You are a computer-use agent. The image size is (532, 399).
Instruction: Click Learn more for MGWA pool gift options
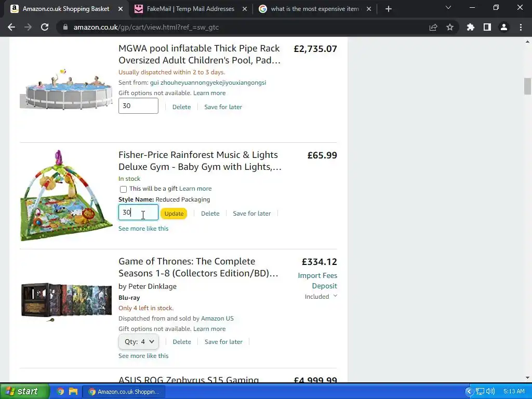point(209,93)
